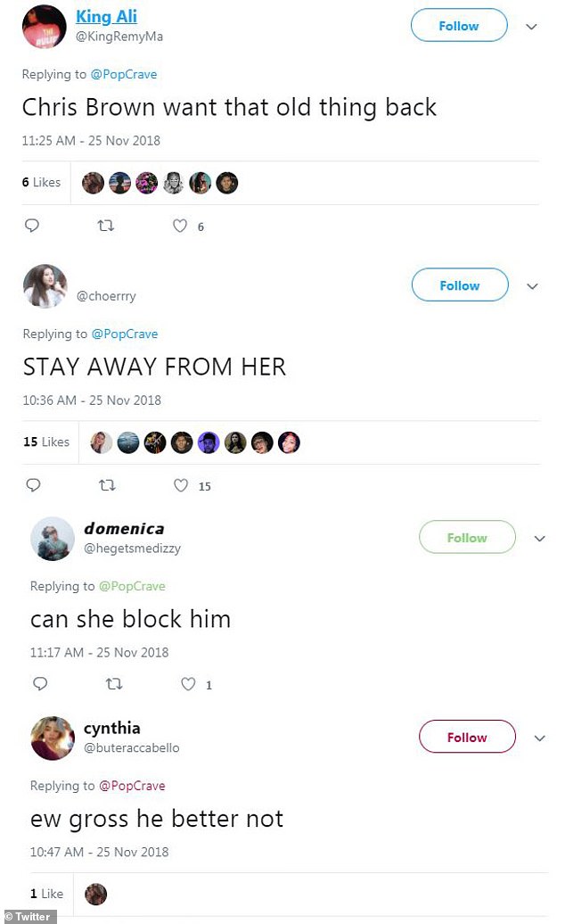Open @PopCrave link in cynthia's reply

pyautogui.click(x=132, y=786)
